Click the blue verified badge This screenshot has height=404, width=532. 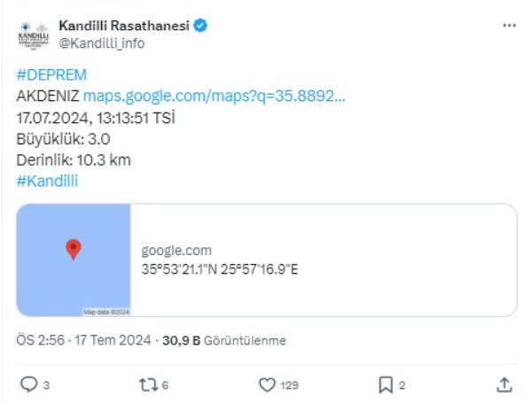tap(201, 26)
